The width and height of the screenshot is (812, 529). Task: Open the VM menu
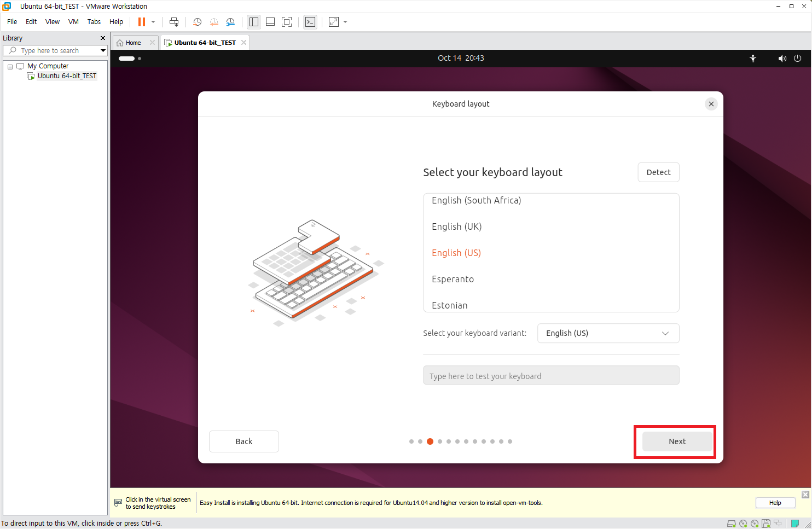point(73,22)
